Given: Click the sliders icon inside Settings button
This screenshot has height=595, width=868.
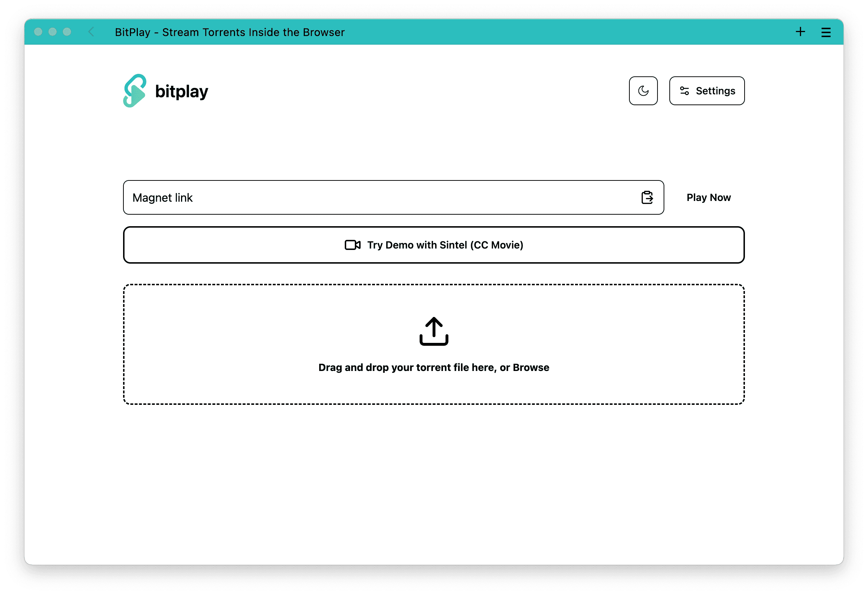Looking at the screenshot, I should [684, 91].
